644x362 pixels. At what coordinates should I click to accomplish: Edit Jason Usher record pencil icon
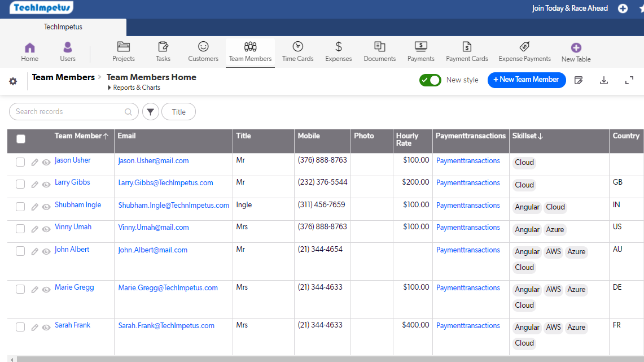pos(35,162)
